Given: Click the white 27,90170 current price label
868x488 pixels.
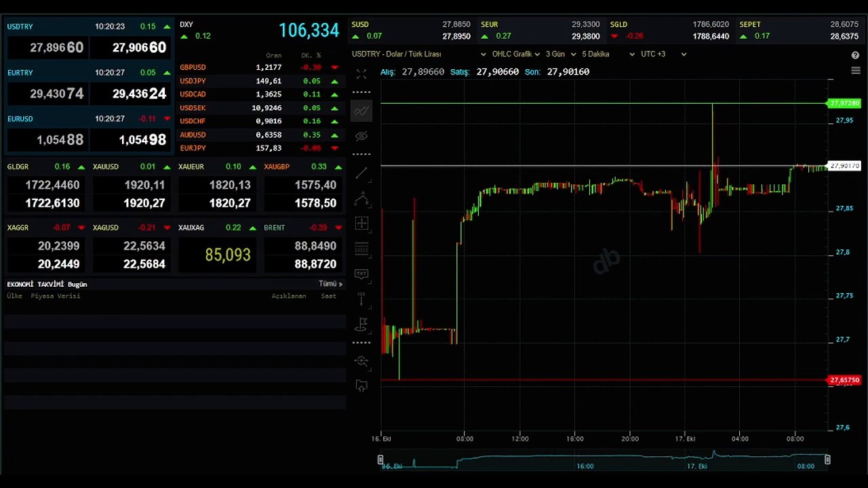Looking at the screenshot, I should pyautogui.click(x=844, y=166).
